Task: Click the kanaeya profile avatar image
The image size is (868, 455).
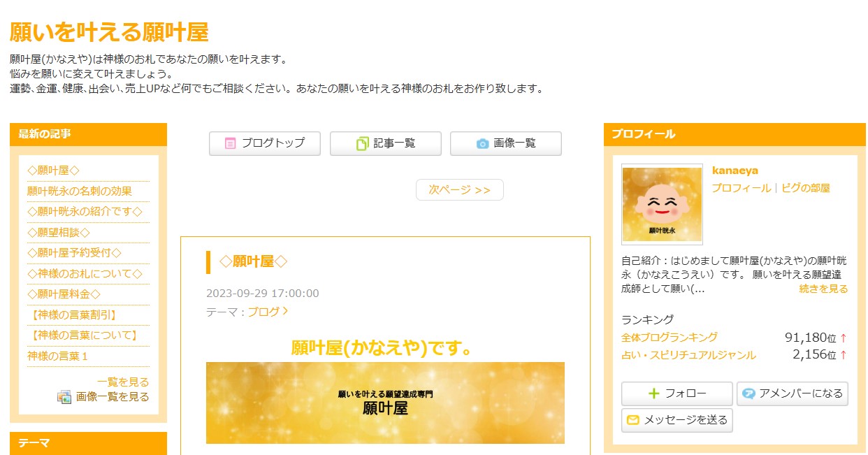Action: tap(662, 204)
